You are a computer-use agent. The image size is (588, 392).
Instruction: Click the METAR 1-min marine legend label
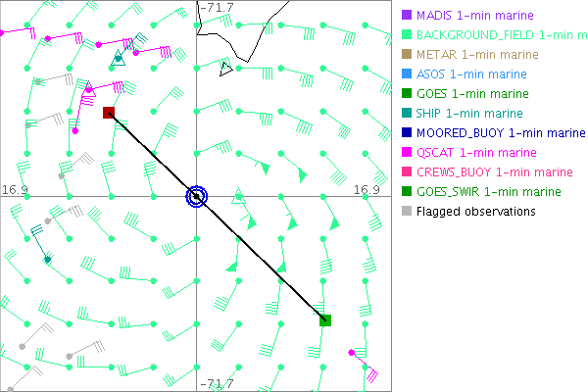476,55
